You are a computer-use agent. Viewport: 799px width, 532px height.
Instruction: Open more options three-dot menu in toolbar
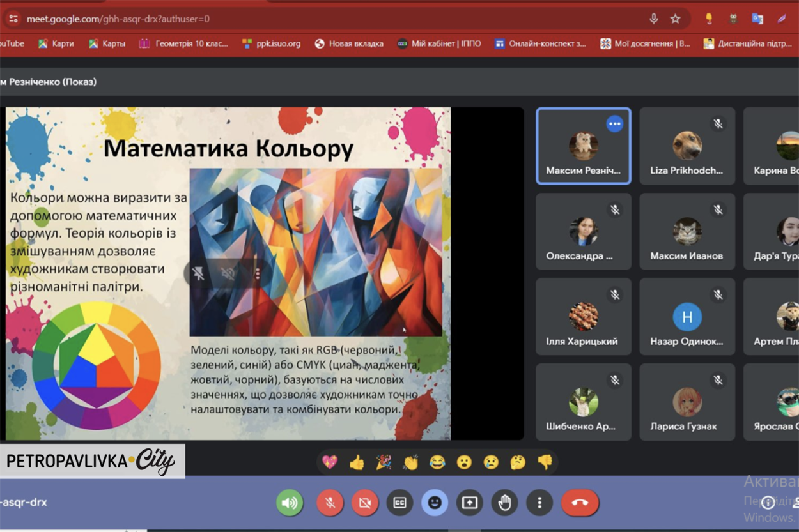(x=539, y=503)
